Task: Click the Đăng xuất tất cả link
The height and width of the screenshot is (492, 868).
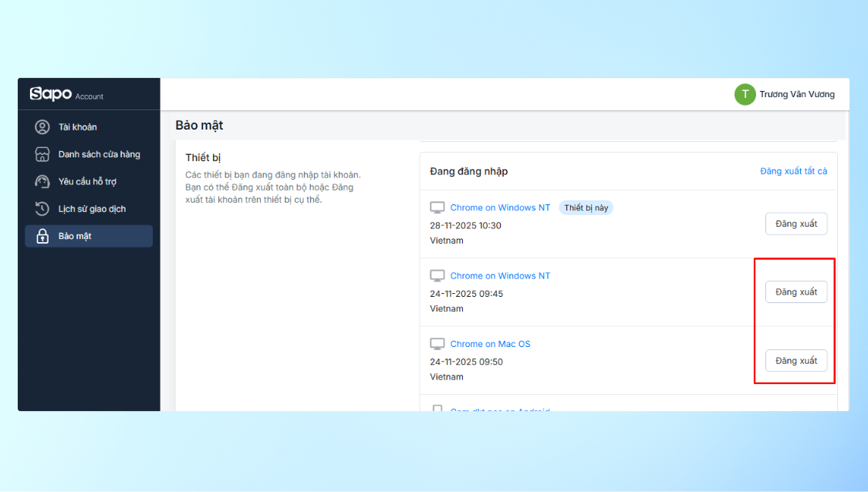Action: [793, 171]
